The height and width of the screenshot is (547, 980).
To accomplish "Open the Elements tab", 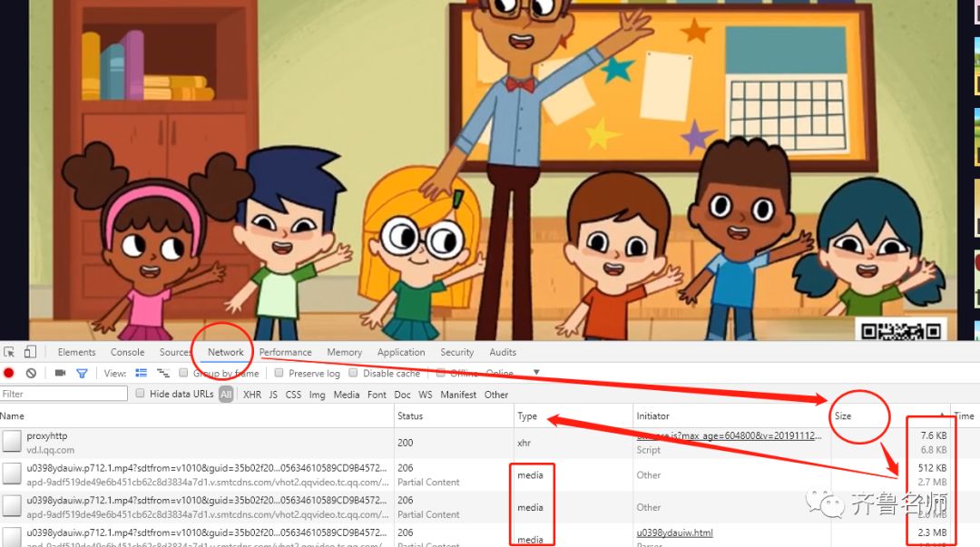I will [77, 352].
